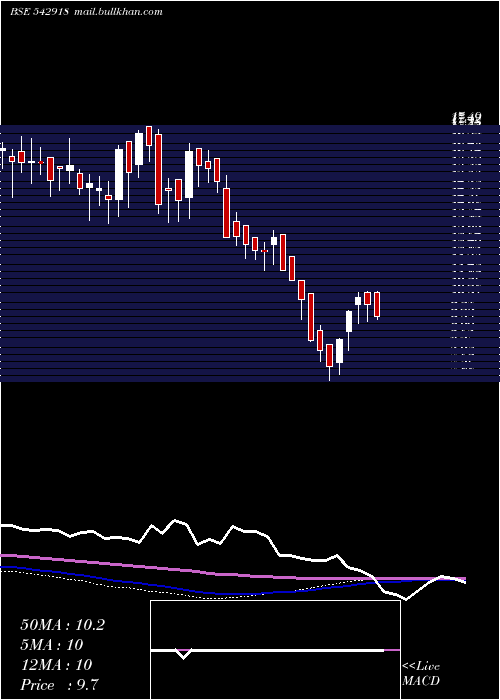Click the MACD inset panel box
The image size is (500, 700).
tap(275, 650)
